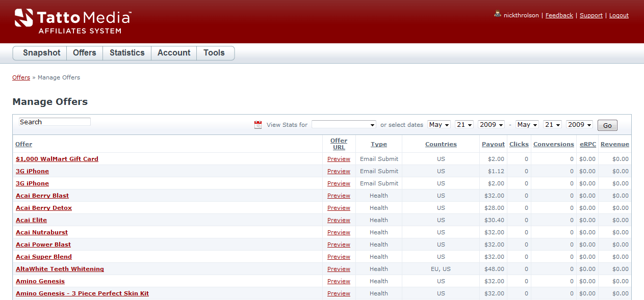The width and height of the screenshot is (644, 300).
Task: Sort by the Revenue column header
Action: pos(615,144)
